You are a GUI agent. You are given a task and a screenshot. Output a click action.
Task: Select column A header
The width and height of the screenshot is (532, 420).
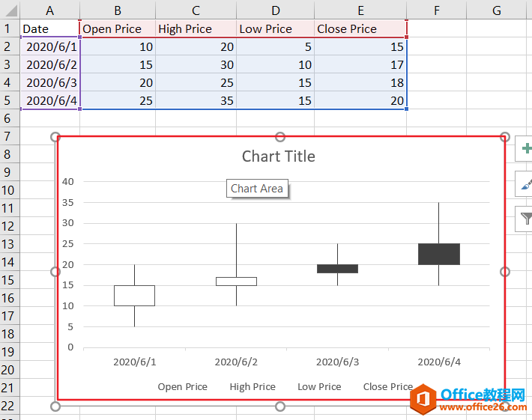(x=50, y=10)
